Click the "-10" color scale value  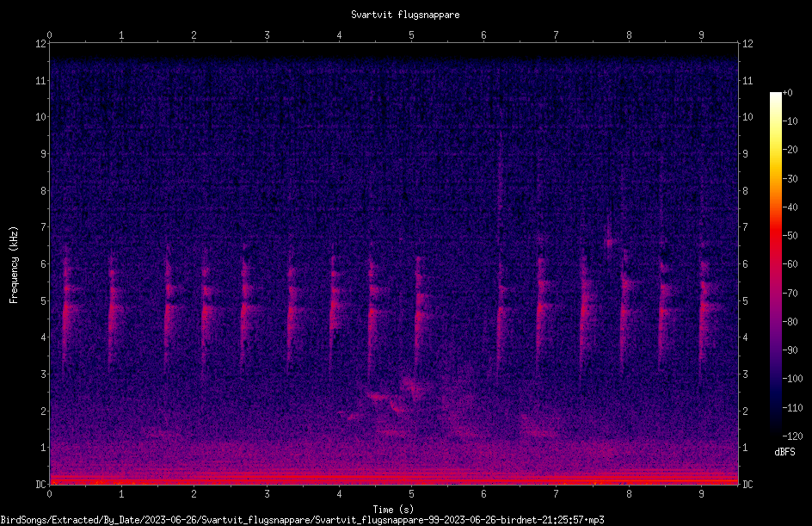pyautogui.click(x=790, y=121)
